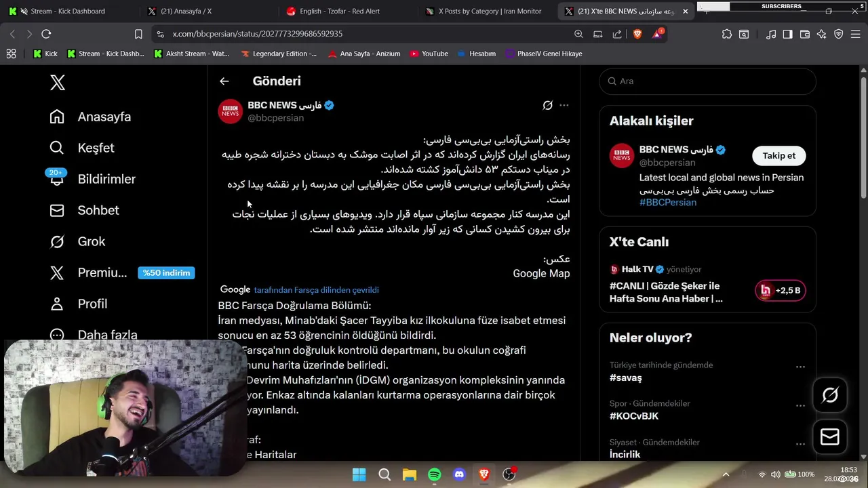
Task: Open Halk TV live broadcast card
Action: pyautogui.click(x=707, y=284)
